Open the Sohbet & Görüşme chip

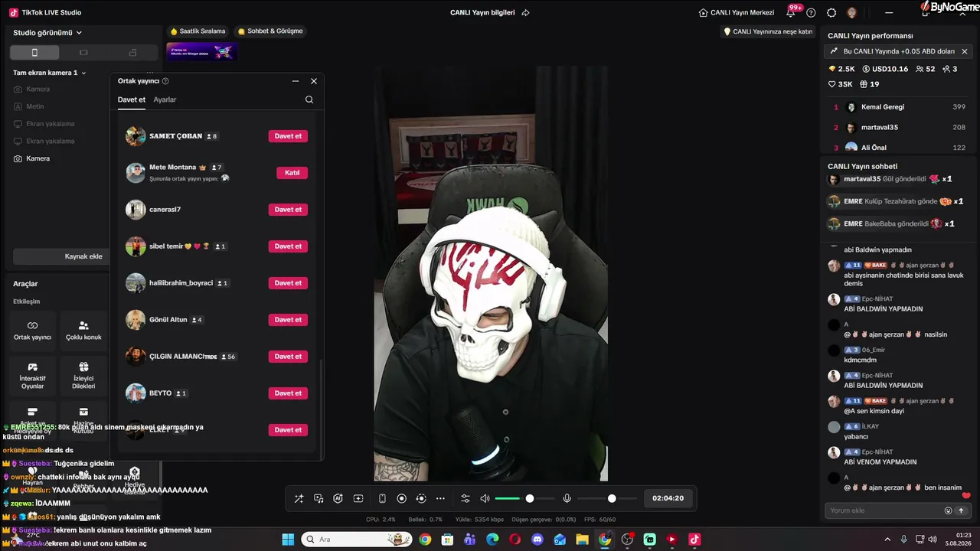(270, 31)
